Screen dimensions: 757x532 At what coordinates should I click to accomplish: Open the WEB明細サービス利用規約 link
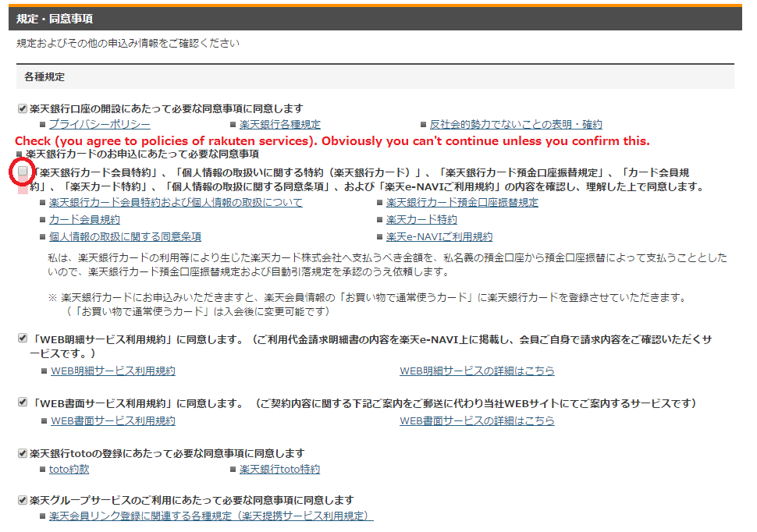(x=113, y=371)
